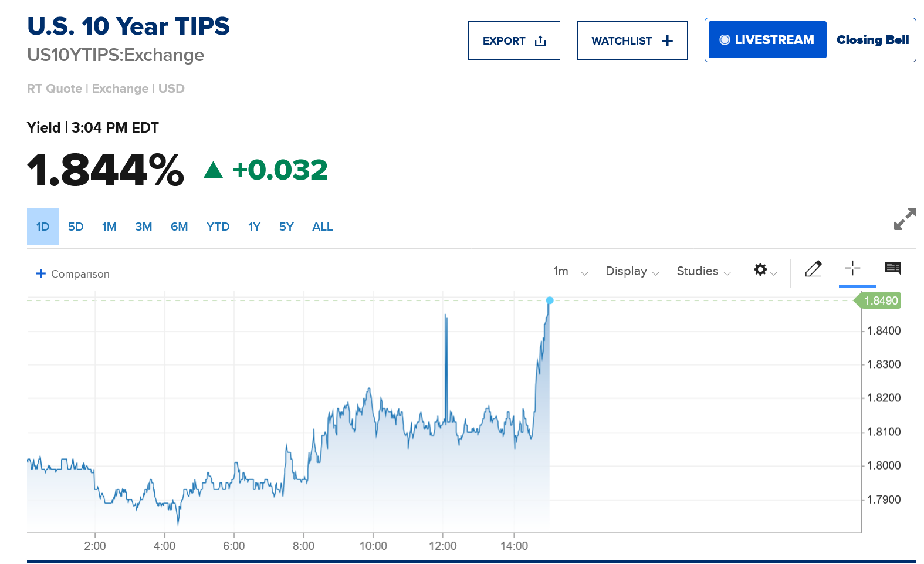This screenshot has height=564, width=924.
Task: Choose the 6M range tab
Action: tap(179, 227)
